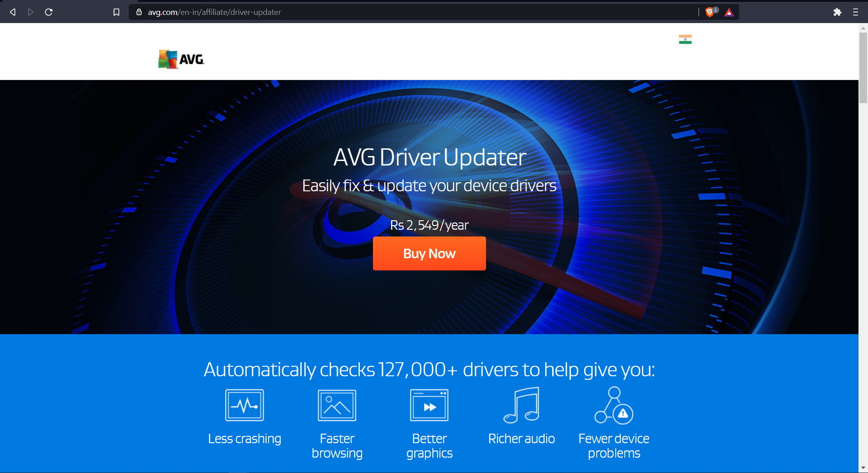Click the browser Back arrow
The width and height of the screenshot is (868, 473).
13,12
